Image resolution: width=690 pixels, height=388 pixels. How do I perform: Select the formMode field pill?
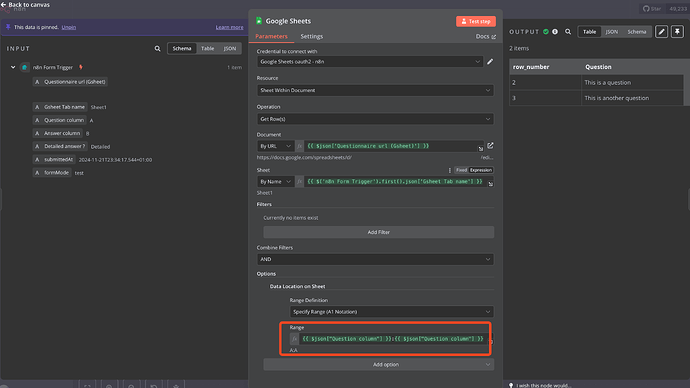tap(52, 173)
